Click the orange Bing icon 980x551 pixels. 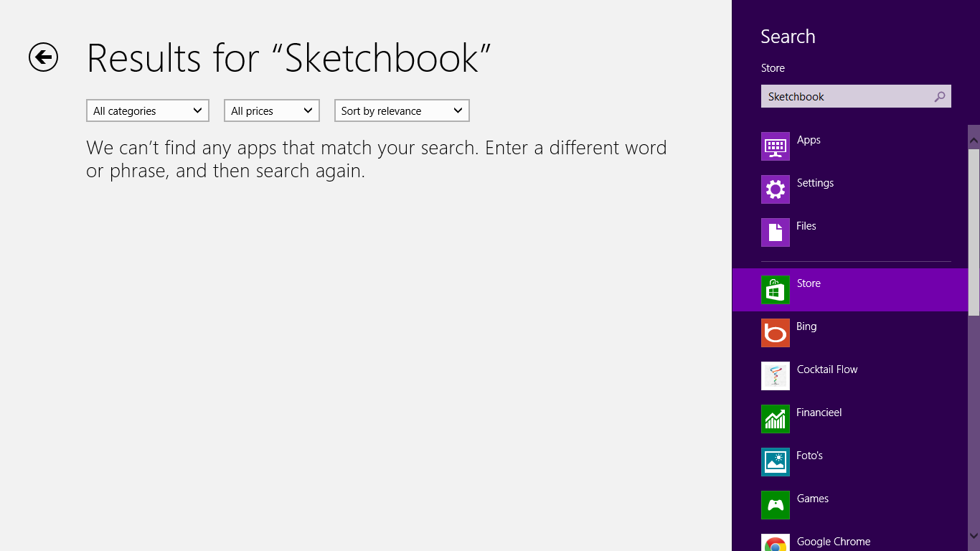click(x=776, y=333)
